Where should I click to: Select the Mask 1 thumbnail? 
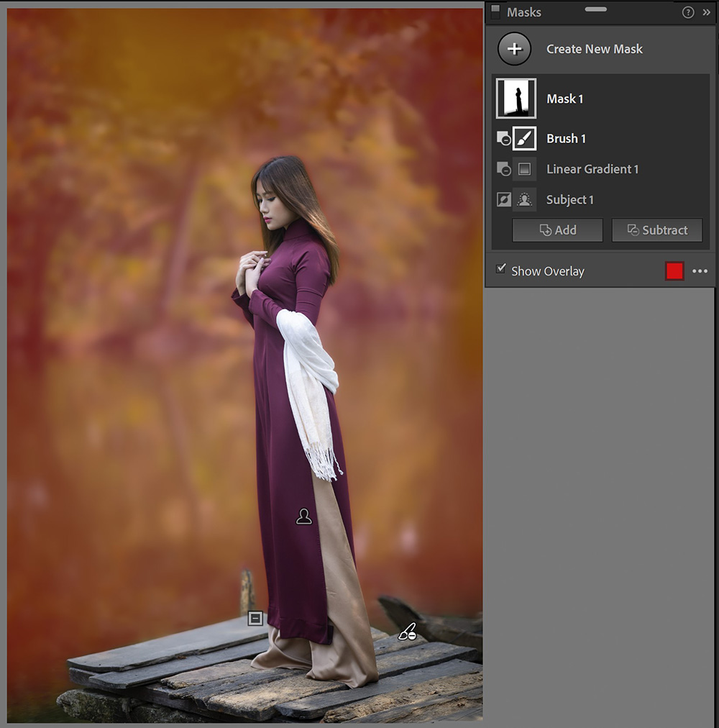pyautogui.click(x=516, y=99)
